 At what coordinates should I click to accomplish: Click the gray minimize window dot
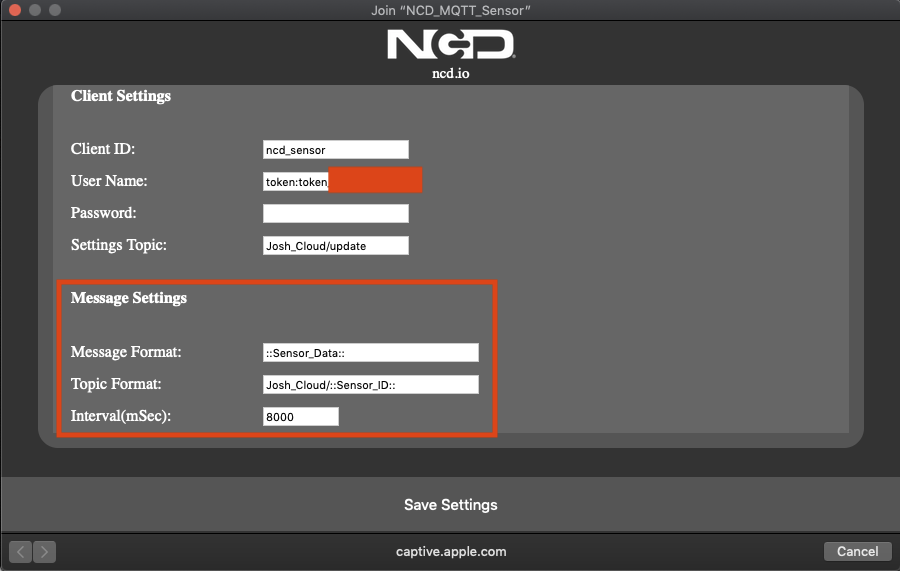click(35, 10)
